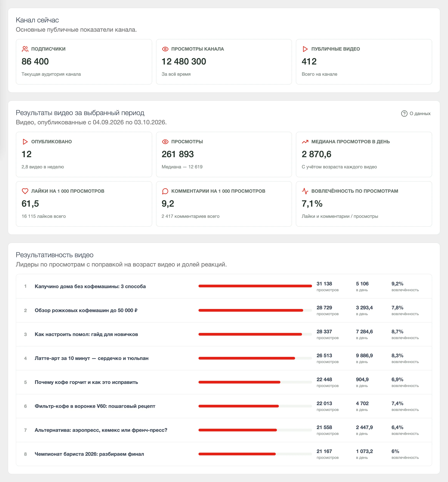Click the heart icon for Лайки на 1 000
The width and height of the screenshot is (448, 482).
point(25,191)
